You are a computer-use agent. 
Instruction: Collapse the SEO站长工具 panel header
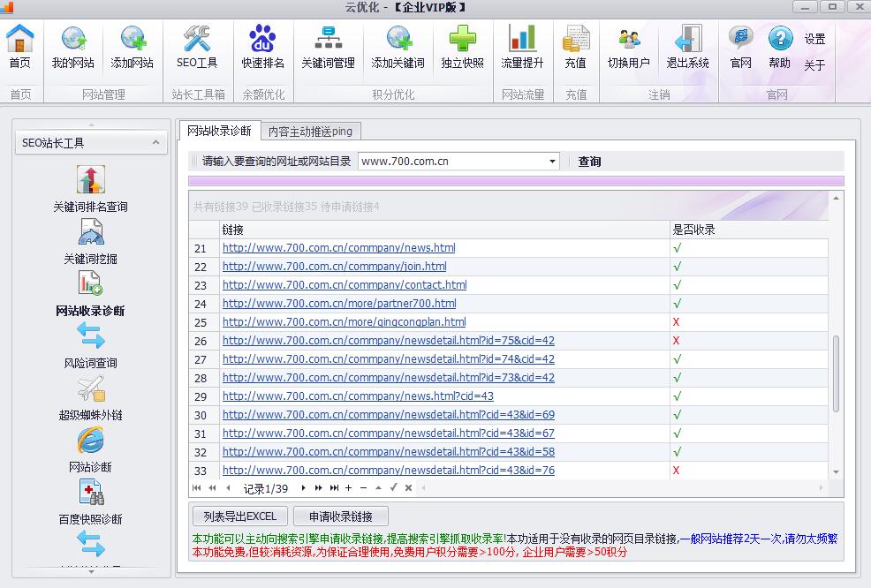tap(155, 142)
